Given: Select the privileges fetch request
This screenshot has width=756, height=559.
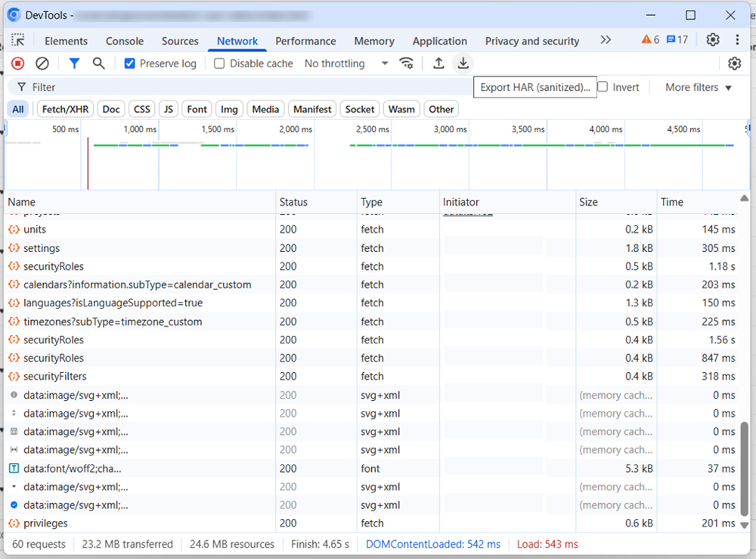Looking at the screenshot, I should pos(45,523).
